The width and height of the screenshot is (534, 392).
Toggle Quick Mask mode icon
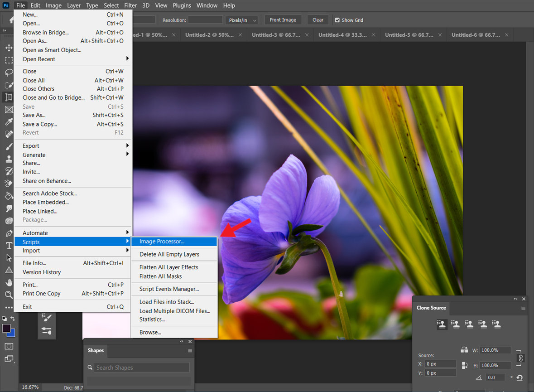(9, 346)
